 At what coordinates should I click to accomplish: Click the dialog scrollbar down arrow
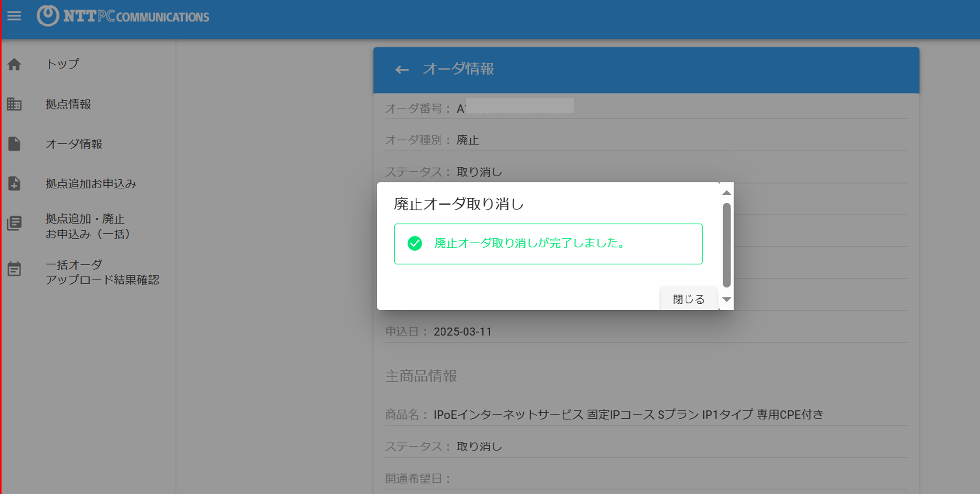point(727,299)
